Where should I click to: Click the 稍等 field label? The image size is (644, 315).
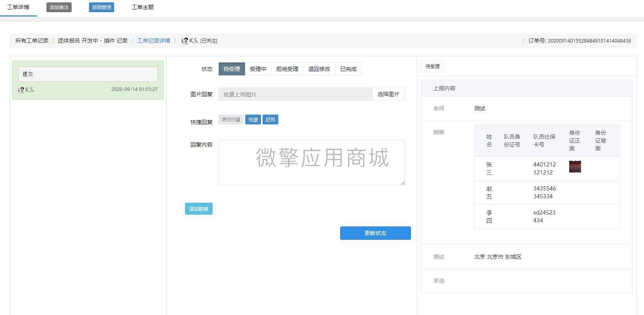tap(439, 132)
